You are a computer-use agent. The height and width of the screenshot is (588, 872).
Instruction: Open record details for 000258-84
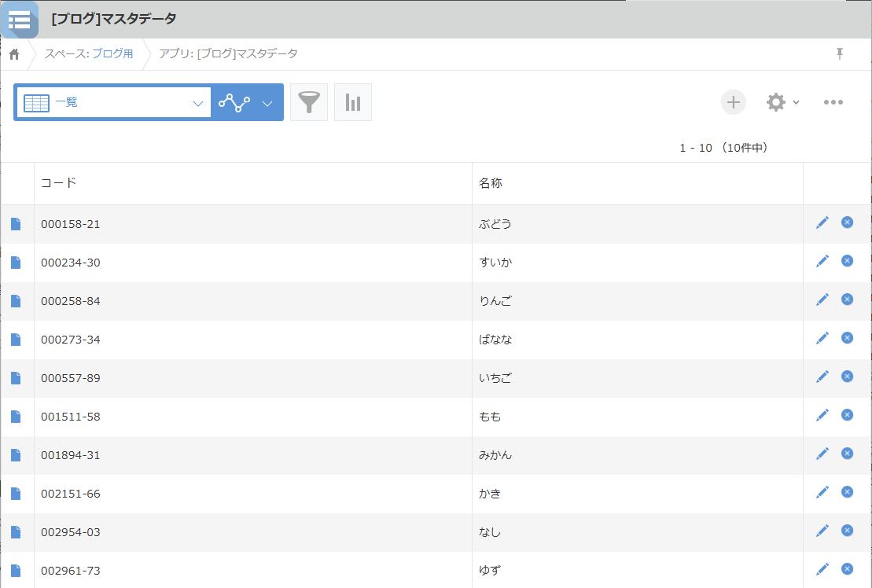[16, 301]
